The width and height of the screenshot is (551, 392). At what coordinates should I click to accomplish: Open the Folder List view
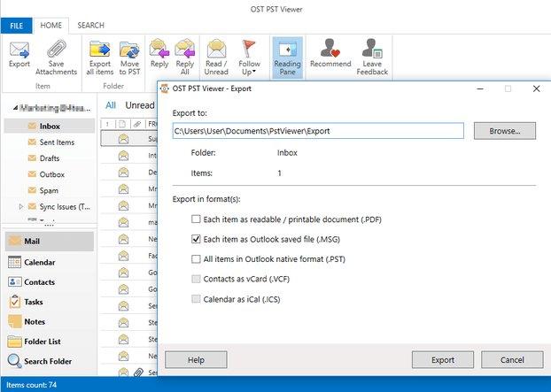[50, 342]
